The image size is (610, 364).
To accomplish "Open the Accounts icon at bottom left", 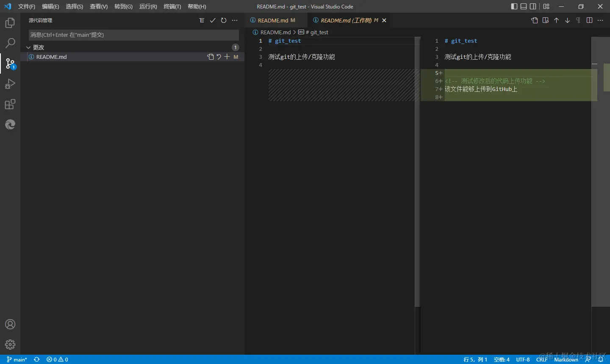I will 10,324.
